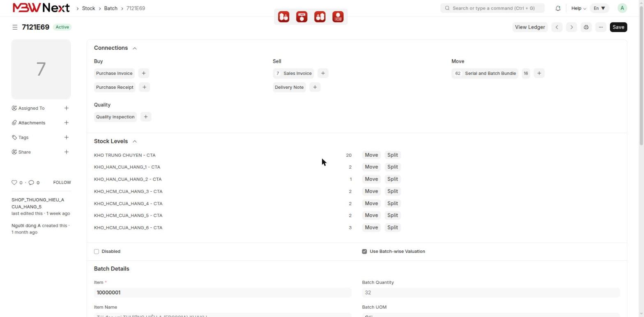
Task: Like this batch with the heart icon
Action: (x=14, y=183)
